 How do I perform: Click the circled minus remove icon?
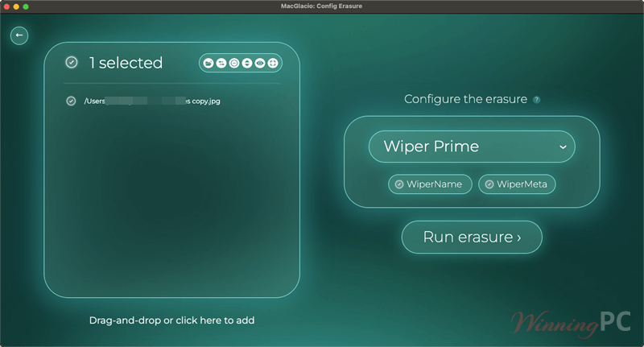[x=234, y=64]
